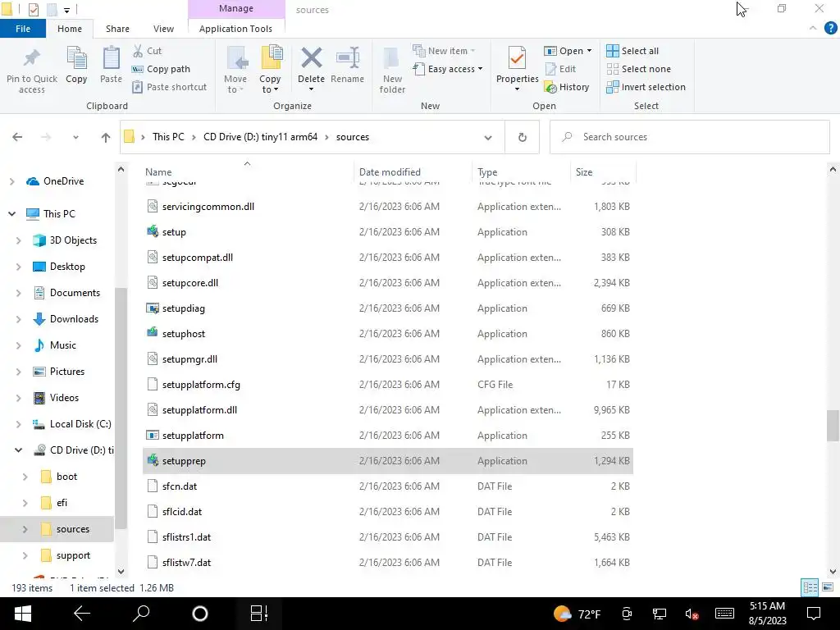This screenshot has height=630, width=840.
Task: Click 'This PC' breadcrumb in address bar
Action: click(x=168, y=137)
